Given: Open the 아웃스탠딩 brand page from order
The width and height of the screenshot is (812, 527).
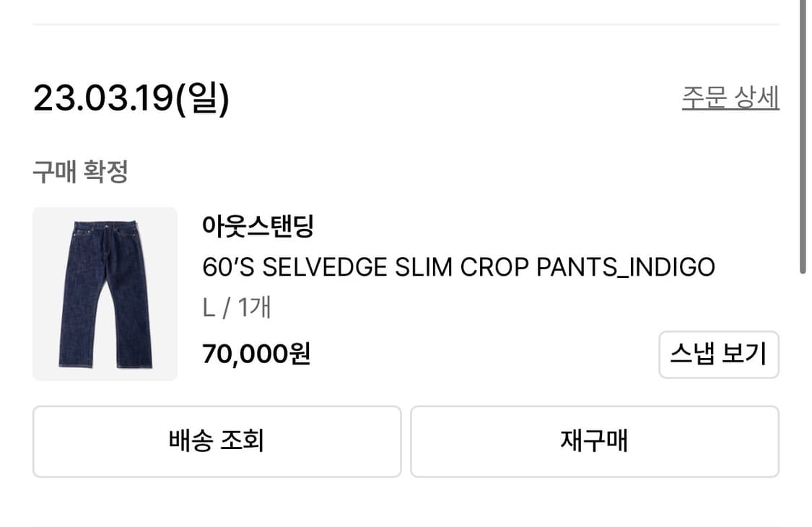Looking at the screenshot, I should (258, 227).
